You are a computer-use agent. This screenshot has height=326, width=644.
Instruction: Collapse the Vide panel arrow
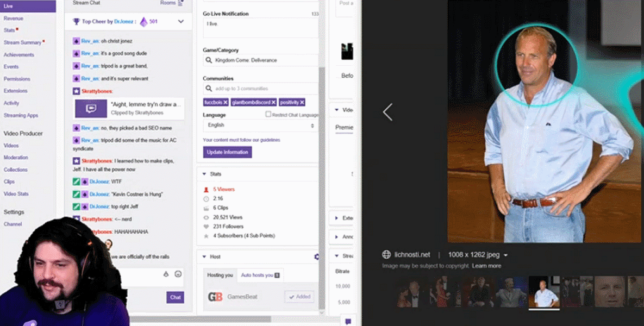(x=337, y=110)
